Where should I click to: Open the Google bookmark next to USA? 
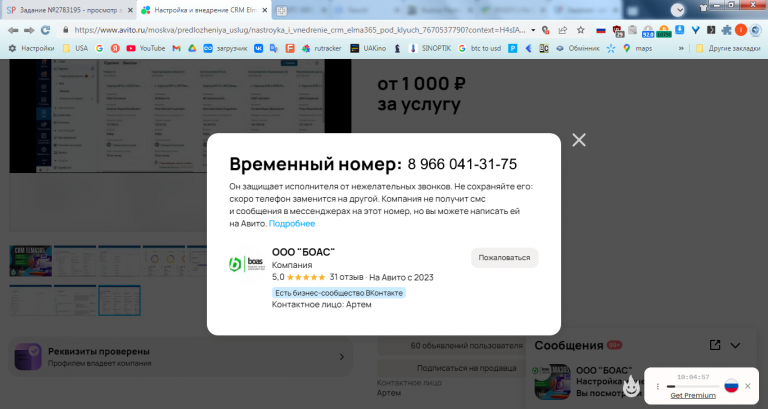click(99, 48)
